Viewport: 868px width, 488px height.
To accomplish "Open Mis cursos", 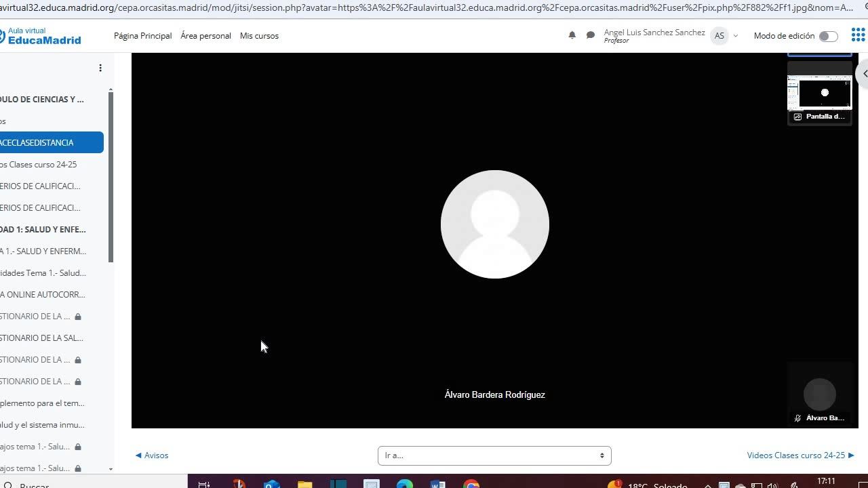I will [x=259, y=36].
